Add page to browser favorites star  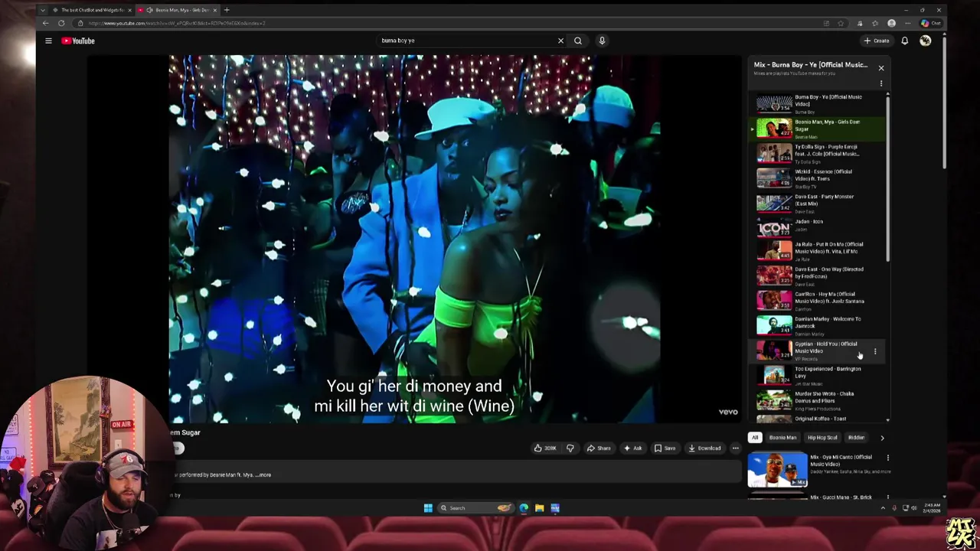click(x=841, y=23)
